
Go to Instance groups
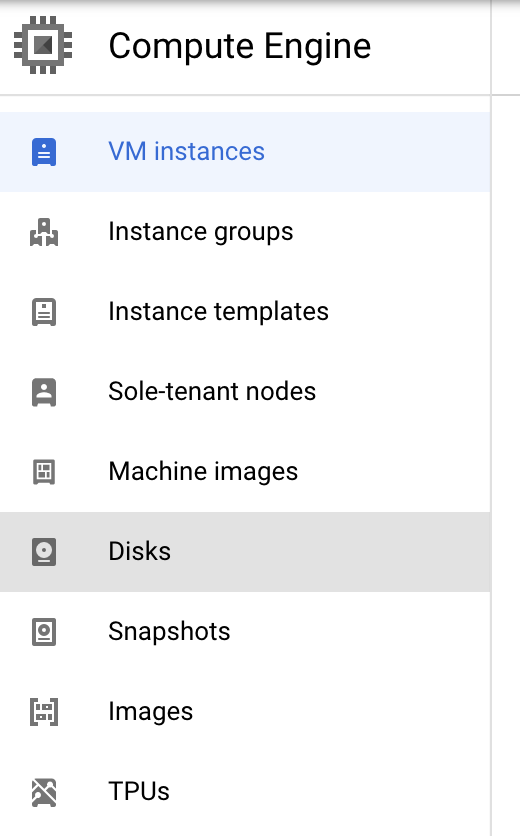coord(245,232)
